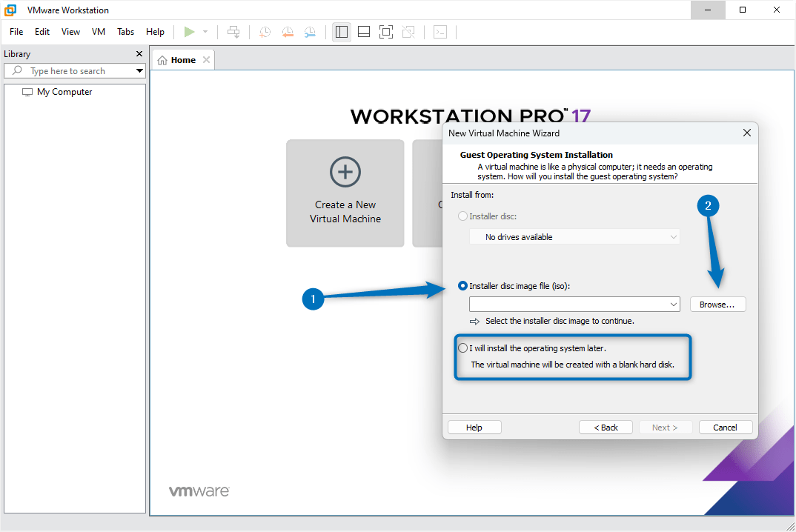Click the Back button in the wizard
The height and width of the screenshot is (532, 796).
pos(606,427)
